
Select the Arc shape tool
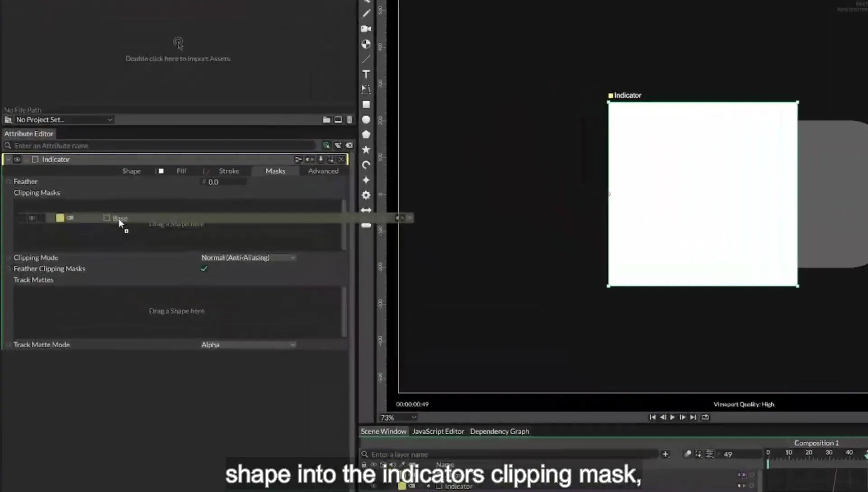(x=366, y=165)
